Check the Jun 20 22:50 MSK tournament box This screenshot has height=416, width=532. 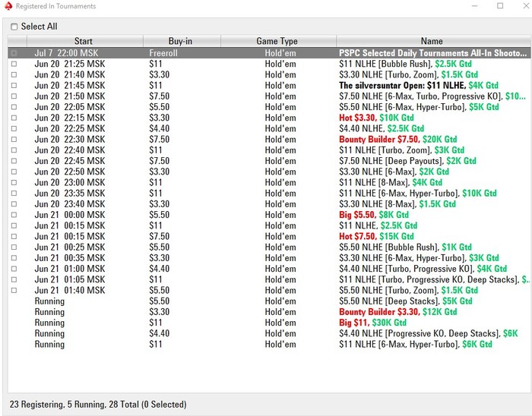tap(14, 172)
